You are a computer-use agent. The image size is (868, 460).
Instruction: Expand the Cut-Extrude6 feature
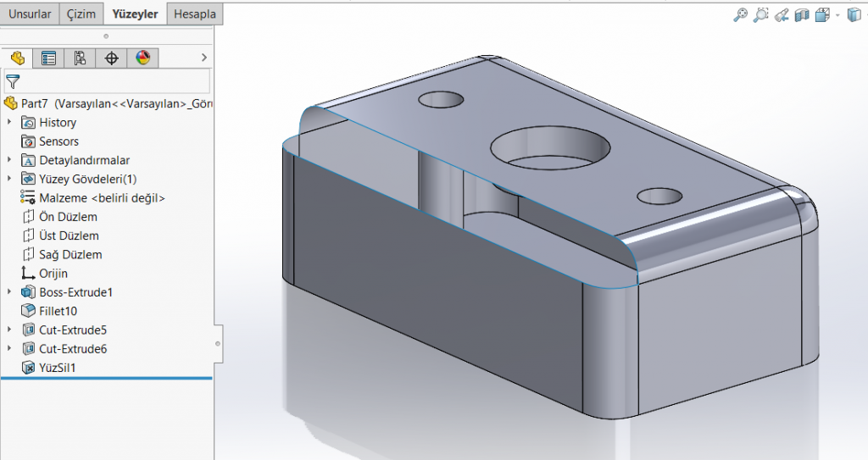tap(8, 348)
